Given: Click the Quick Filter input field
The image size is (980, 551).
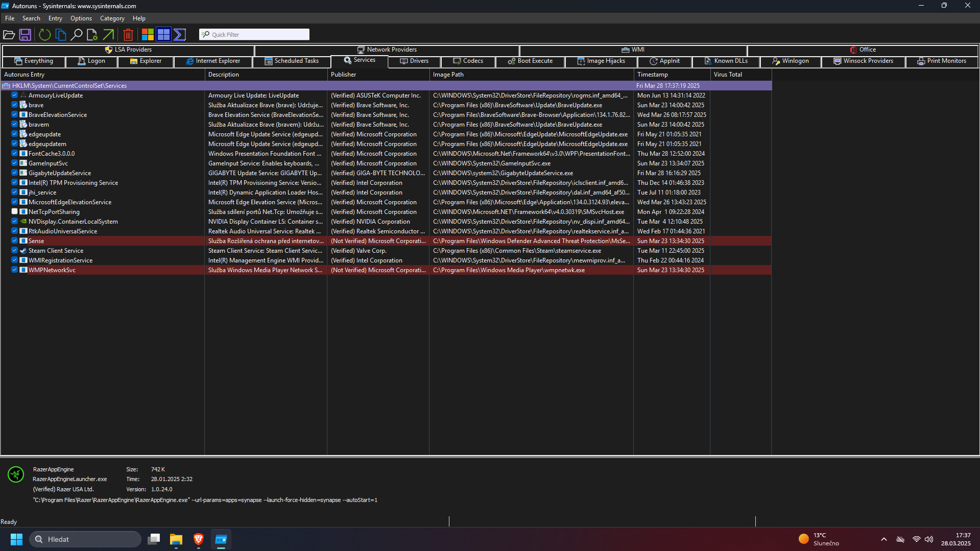Looking at the screenshot, I should pos(254,35).
